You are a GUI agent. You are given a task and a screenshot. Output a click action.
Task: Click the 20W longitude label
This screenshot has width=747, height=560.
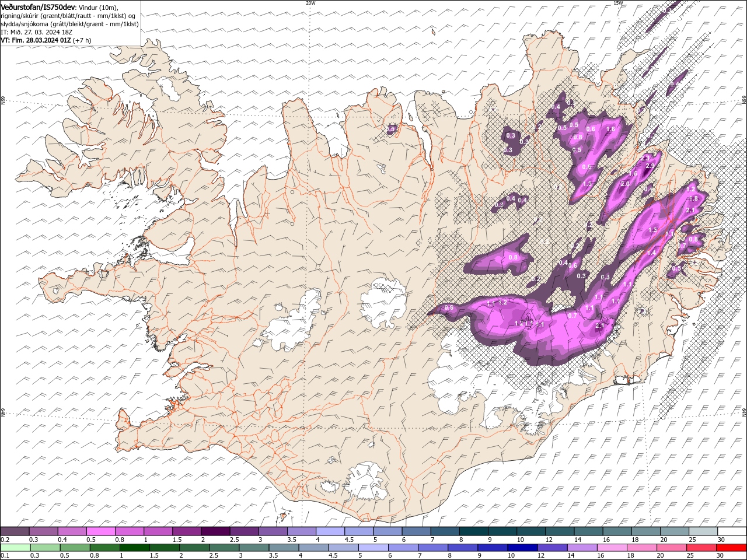[310, 3]
